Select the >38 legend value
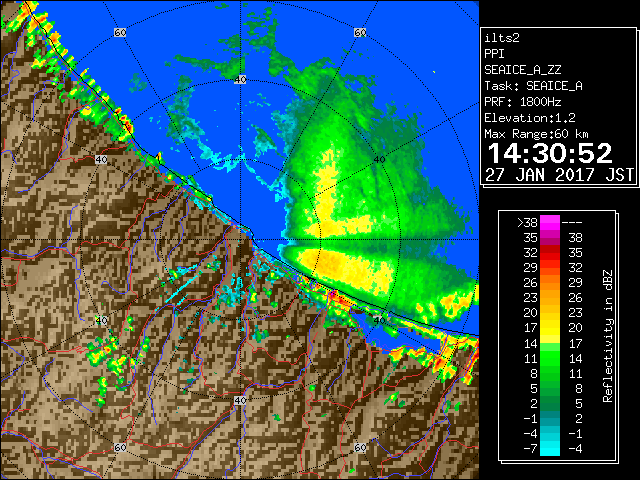Image resolution: width=640 pixels, height=480 pixels. [x=527, y=223]
